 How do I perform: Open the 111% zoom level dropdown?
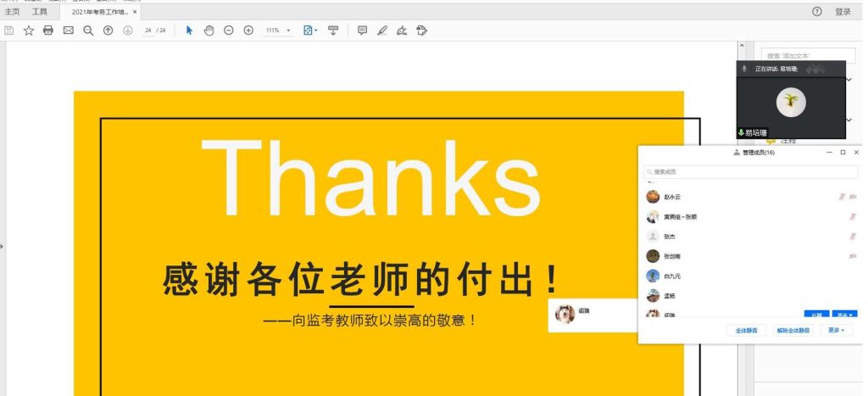(x=278, y=31)
